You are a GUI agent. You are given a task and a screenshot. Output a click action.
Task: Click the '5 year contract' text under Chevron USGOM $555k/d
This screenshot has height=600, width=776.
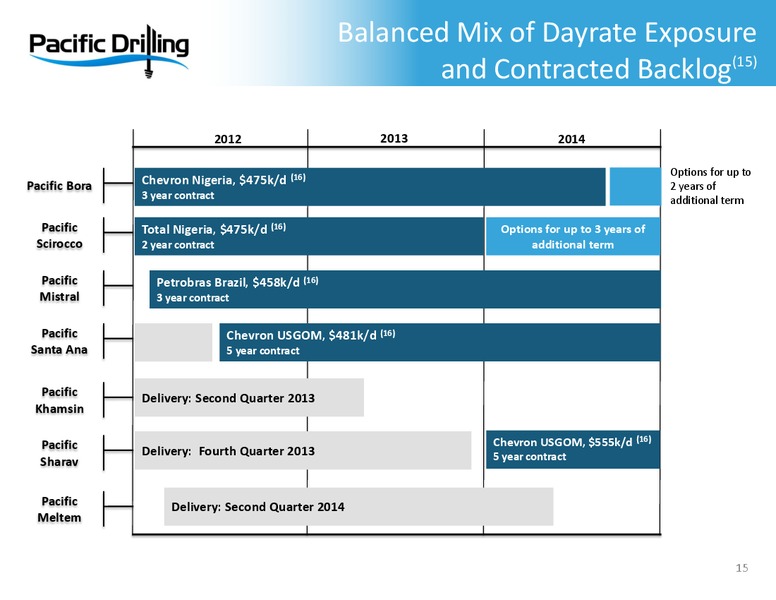529,457
